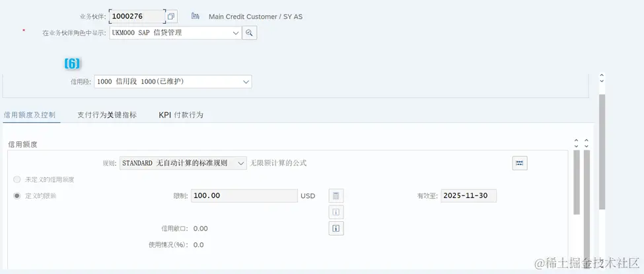Click the 有效至 date field 2025-11-30
Screen dimensions: 644x274
[468, 196]
